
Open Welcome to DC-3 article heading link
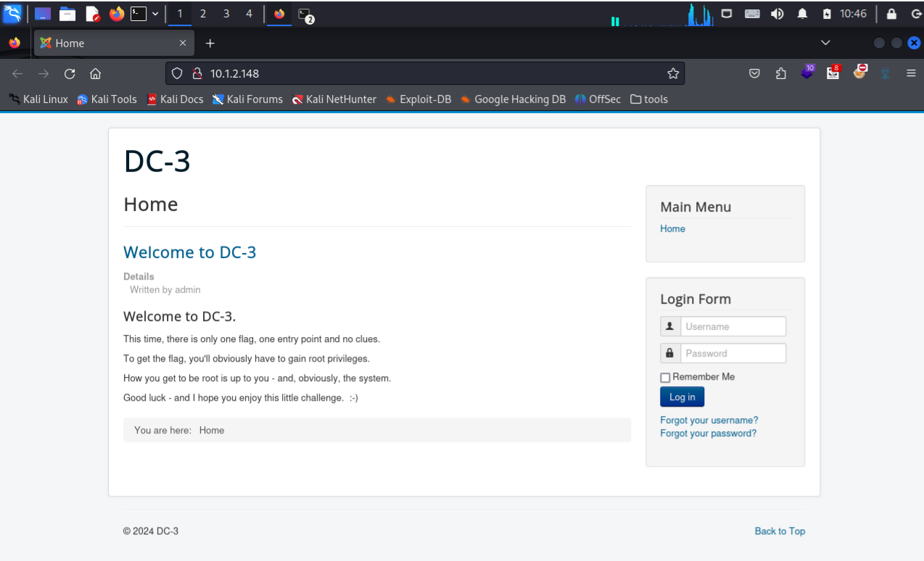click(190, 252)
